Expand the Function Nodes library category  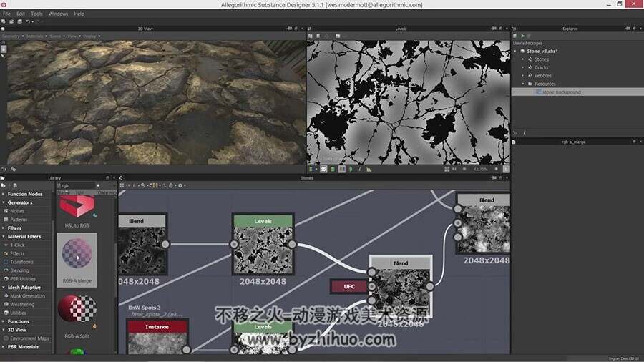click(x=4, y=194)
